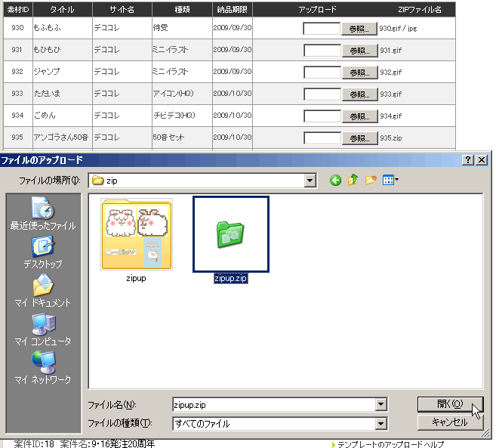Click the キャンセル button
Image resolution: width=496 pixels, height=448 pixels.
tap(449, 422)
